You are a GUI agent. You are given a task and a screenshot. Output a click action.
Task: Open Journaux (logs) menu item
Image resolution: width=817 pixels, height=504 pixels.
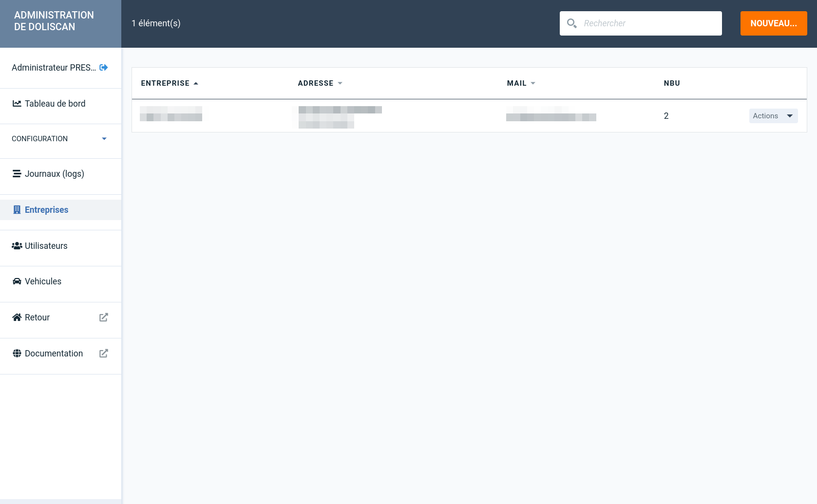tap(60, 174)
